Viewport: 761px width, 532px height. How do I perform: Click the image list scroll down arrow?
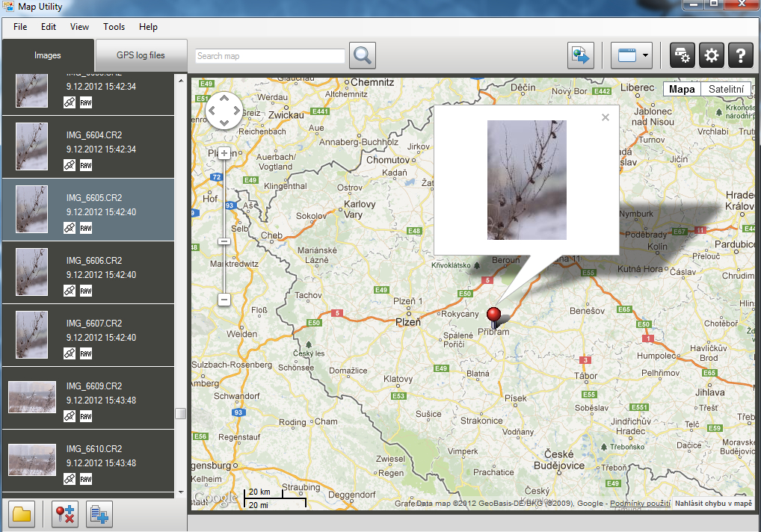pyautogui.click(x=181, y=492)
